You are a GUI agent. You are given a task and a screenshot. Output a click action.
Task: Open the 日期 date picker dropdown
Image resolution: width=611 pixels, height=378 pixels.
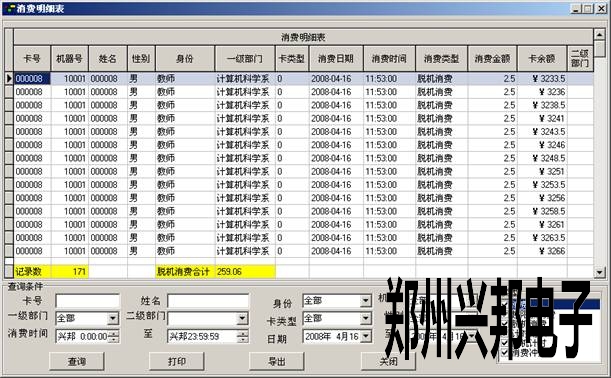(366, 336)
